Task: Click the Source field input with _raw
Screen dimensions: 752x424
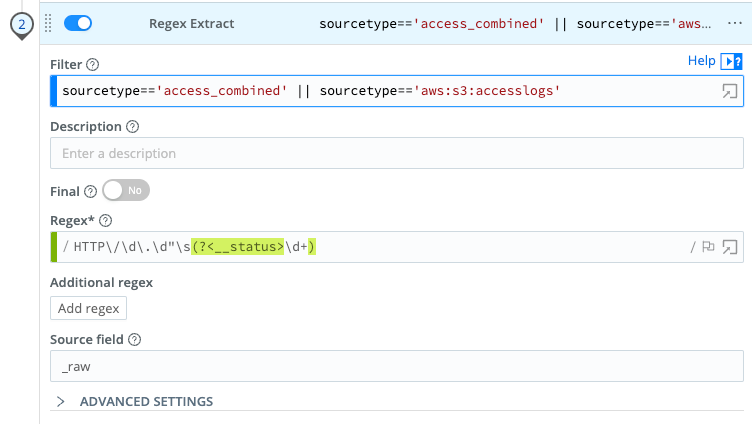Action: click(x=397, y=366)
